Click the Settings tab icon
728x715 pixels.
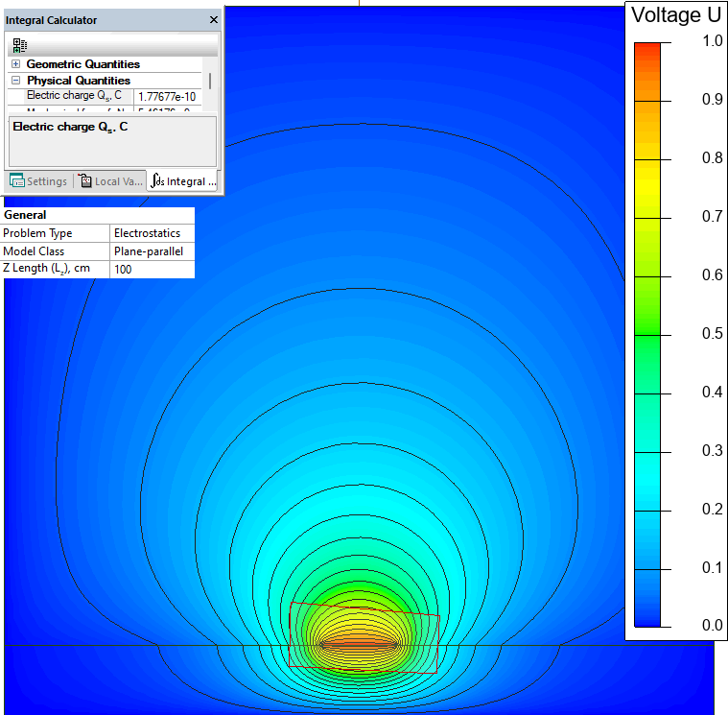pyautogui.click(x=16, y=180)
